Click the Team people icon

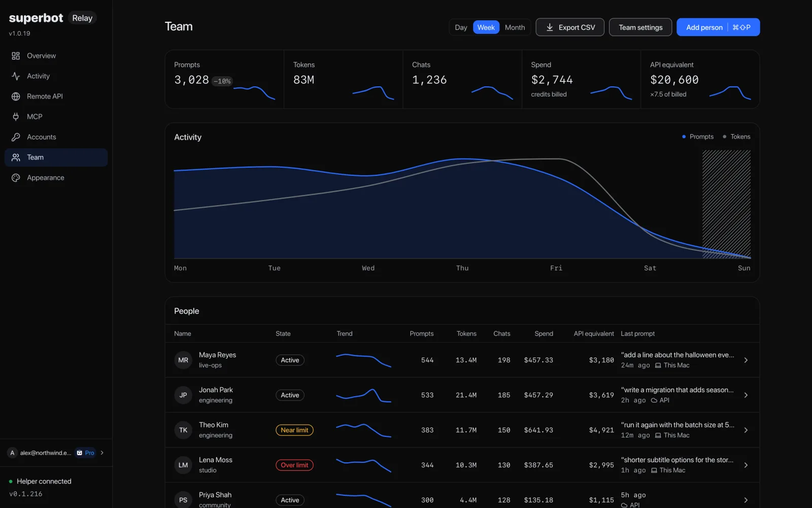coord(16,157)
